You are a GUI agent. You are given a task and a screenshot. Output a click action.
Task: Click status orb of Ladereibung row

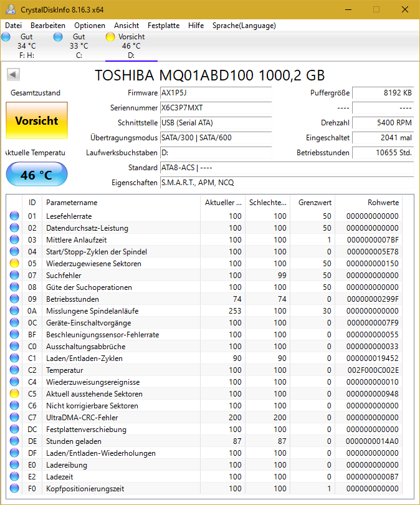14,464
